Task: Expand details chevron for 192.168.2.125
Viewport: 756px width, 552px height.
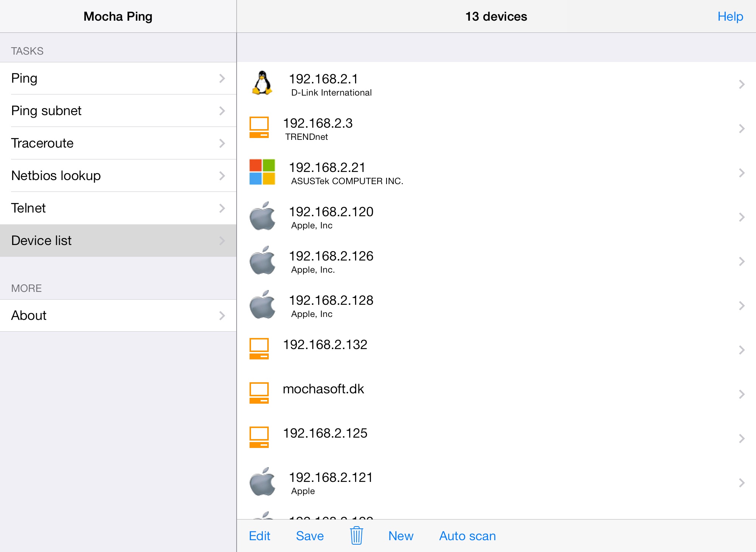Action: tap(742, 439)
